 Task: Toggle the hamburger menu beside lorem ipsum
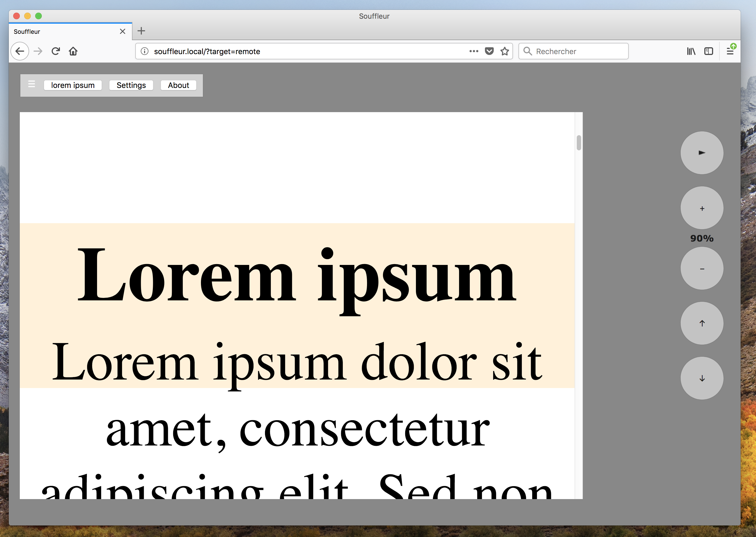coord(31,84)
